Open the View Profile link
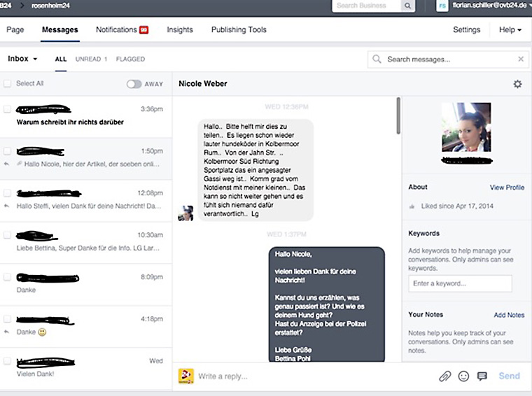This screenshot has width=532, height=396. 507,188
